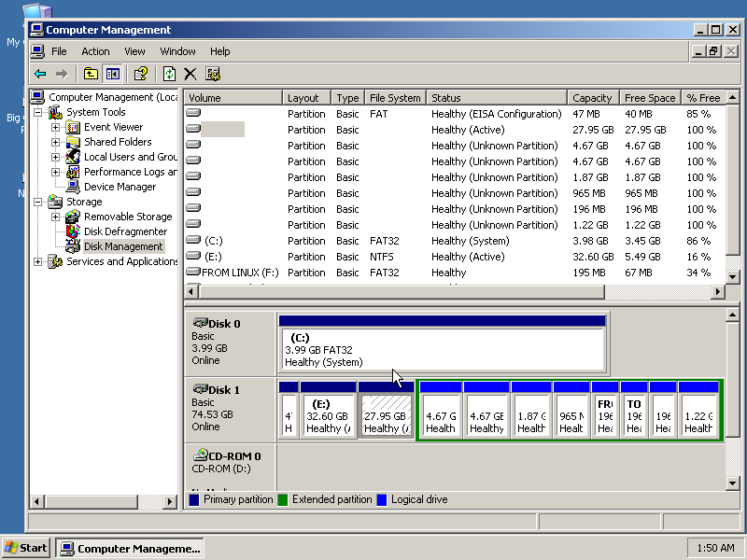The height and width of the screenshot is (560, 747).
Task: Collapse the System Tools node
Action: point(37,112)
